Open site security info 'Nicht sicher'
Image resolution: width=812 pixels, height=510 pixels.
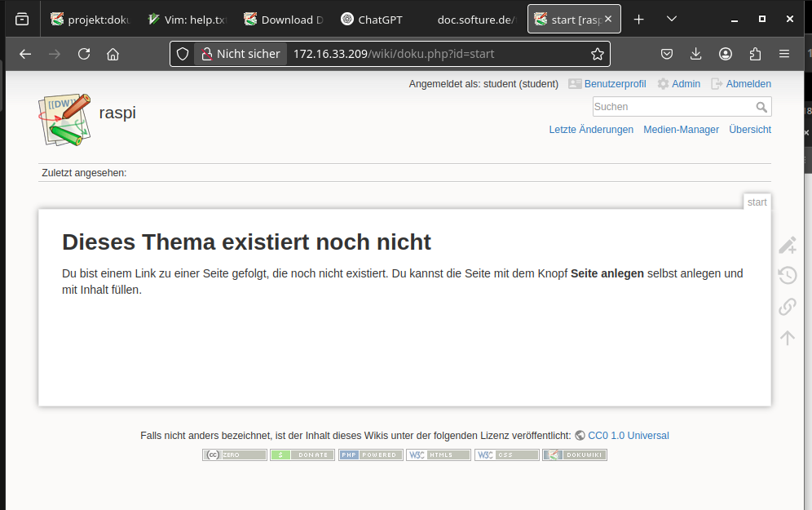coord(240,54)
